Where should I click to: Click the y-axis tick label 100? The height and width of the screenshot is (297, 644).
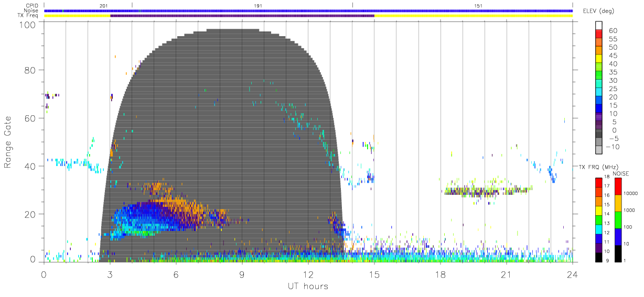pyautogui.click(x=28, y=24)
